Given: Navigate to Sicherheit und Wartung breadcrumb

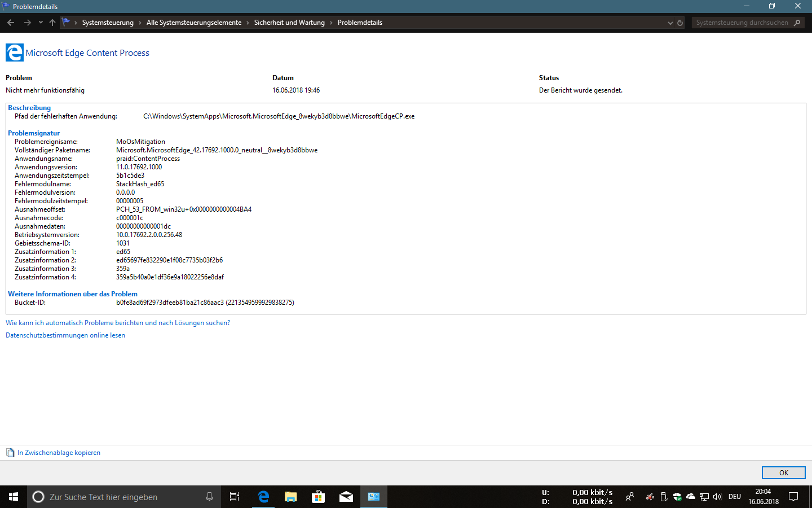Looking at the screenshot, I should click(289, 23).
